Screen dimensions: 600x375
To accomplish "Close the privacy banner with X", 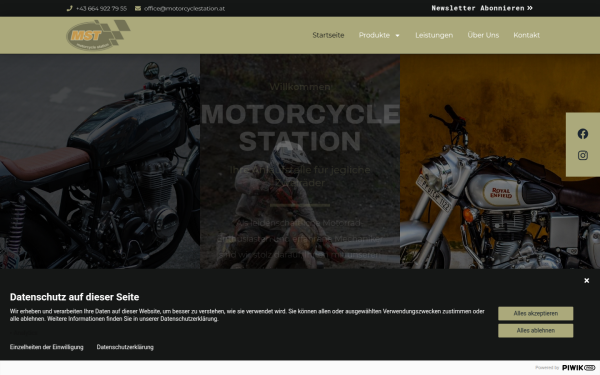I will coord(587,280).
